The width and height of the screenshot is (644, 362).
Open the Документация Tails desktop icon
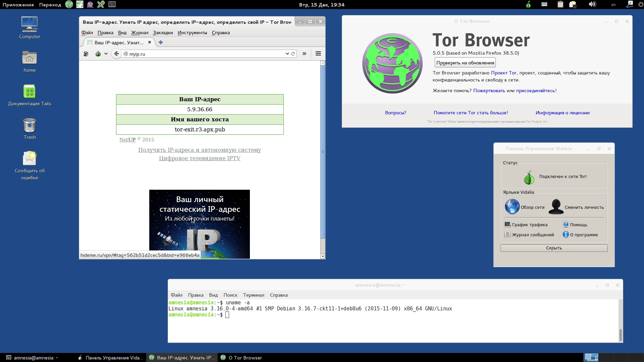click(x=30, y=95)
